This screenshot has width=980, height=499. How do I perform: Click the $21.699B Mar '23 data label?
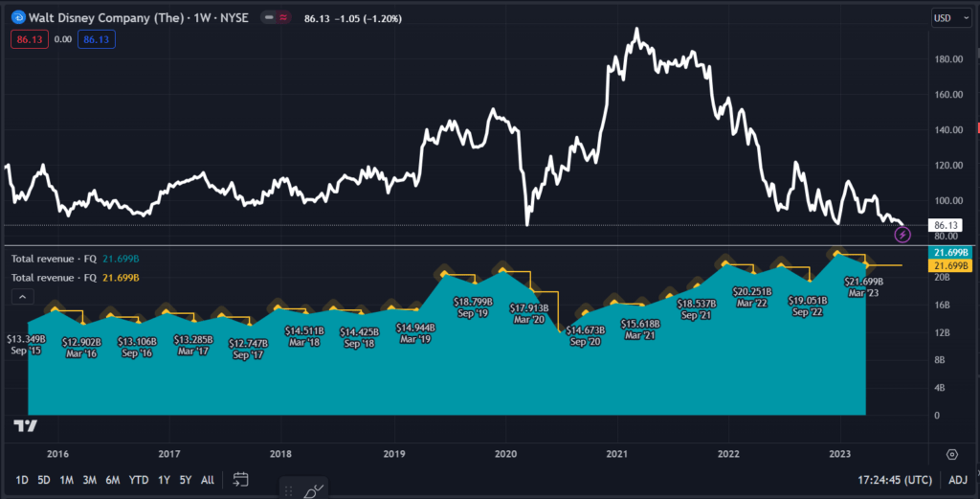[x=864, y=287]
